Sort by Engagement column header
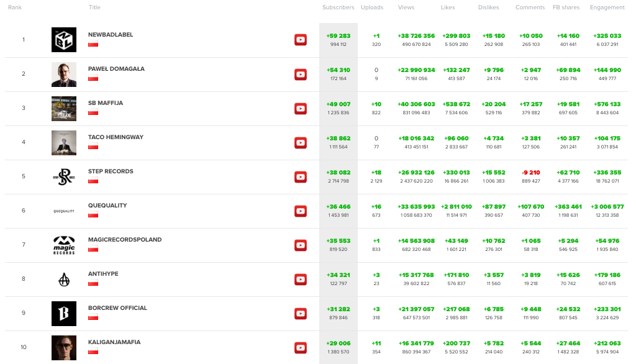The width and height of the screenshot is (636, 364). pos(607,7)
